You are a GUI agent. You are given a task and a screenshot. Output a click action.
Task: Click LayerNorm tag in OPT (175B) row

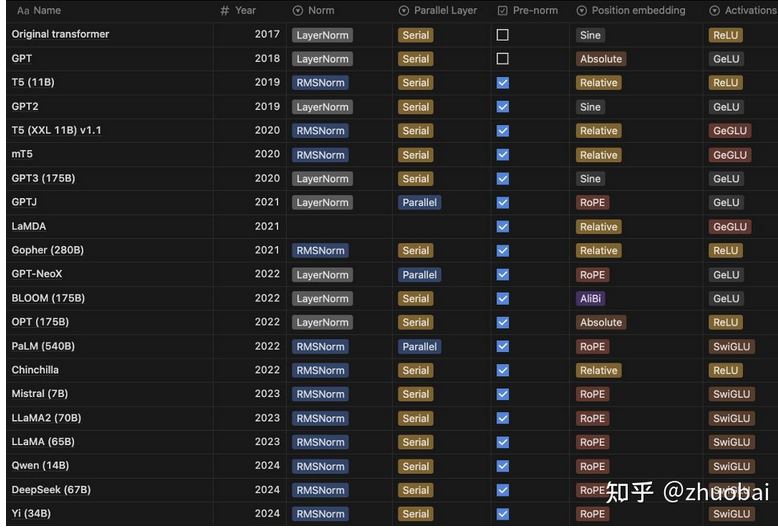[322, 322]
